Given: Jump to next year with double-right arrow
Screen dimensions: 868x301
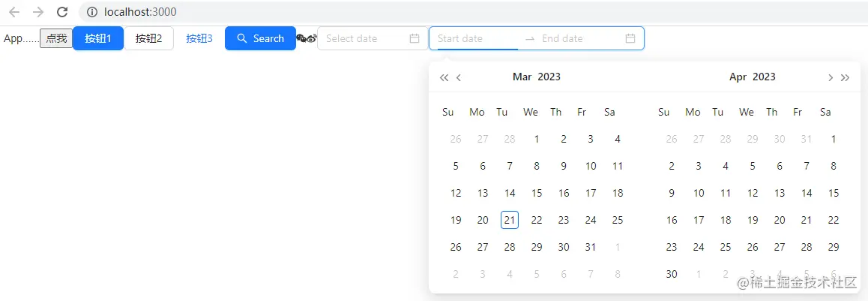Looking at the screenshot, I should [846, 77].
